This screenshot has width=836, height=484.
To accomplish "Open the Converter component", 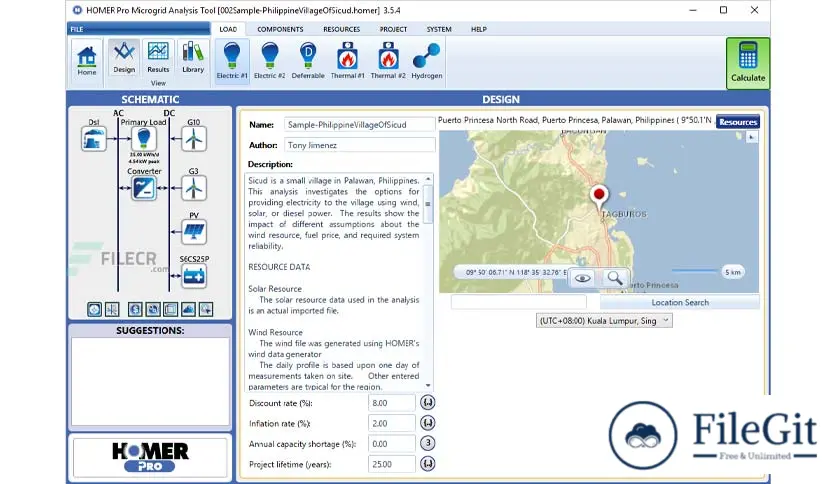I will pyautogui.click(x=144, y=188).
